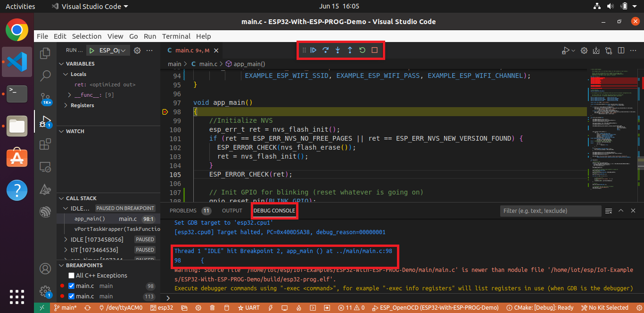This screenshot has height=313, width=644.
Task: Open more actions in Run panel header
Action: point(149,50)
